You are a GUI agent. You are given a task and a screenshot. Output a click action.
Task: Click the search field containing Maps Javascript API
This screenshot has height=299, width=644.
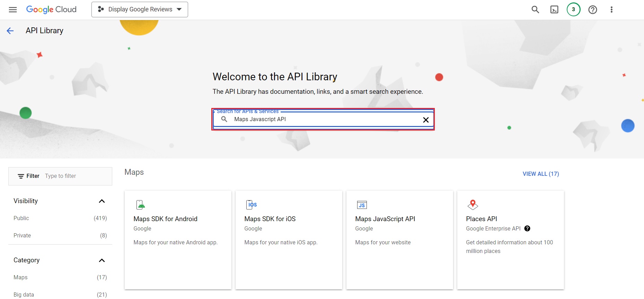pos(323,119)
